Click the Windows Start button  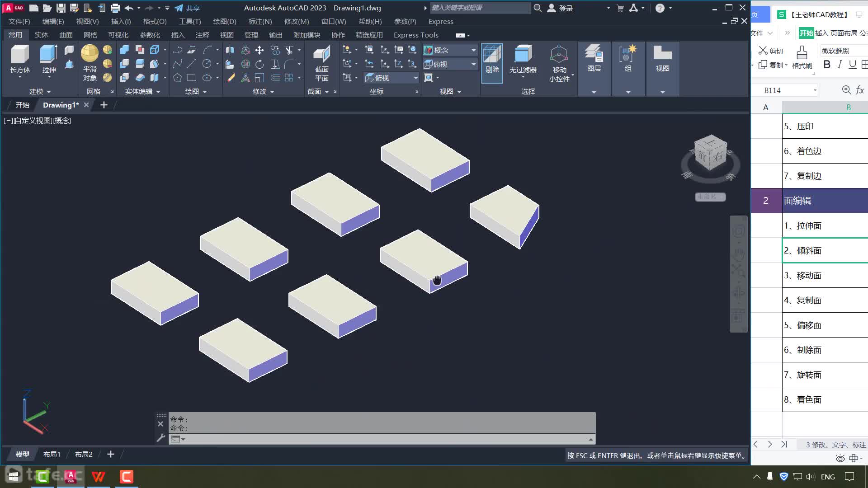click(x=14, y=476)
